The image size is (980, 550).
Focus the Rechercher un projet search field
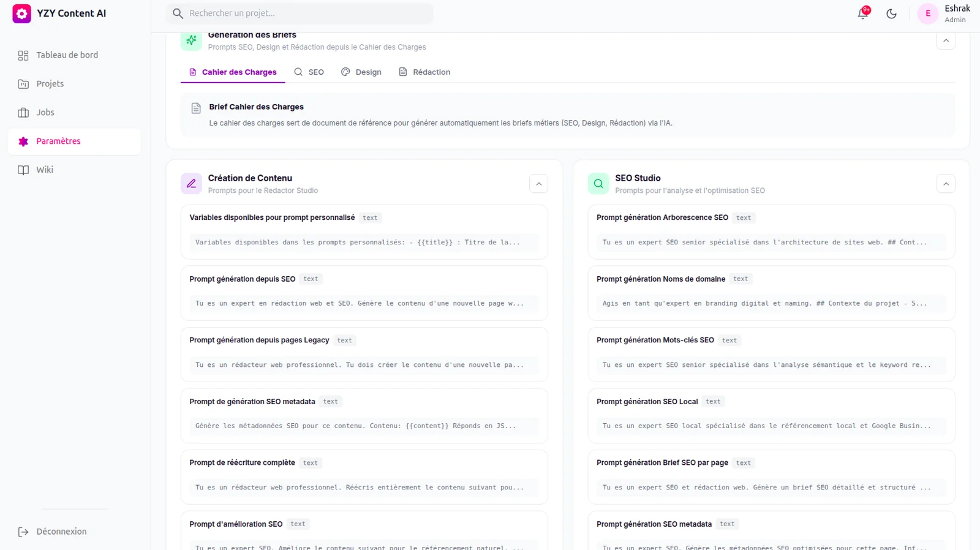[x=300, y=13]
